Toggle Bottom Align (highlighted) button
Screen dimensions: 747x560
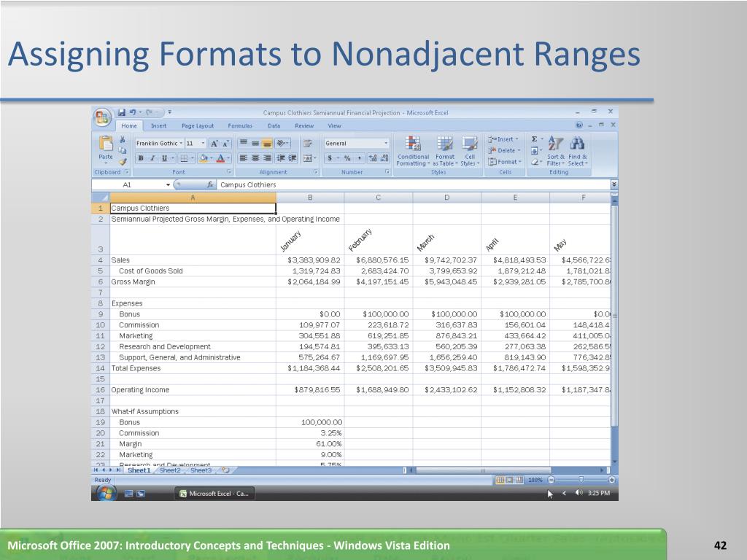point(267,143)
